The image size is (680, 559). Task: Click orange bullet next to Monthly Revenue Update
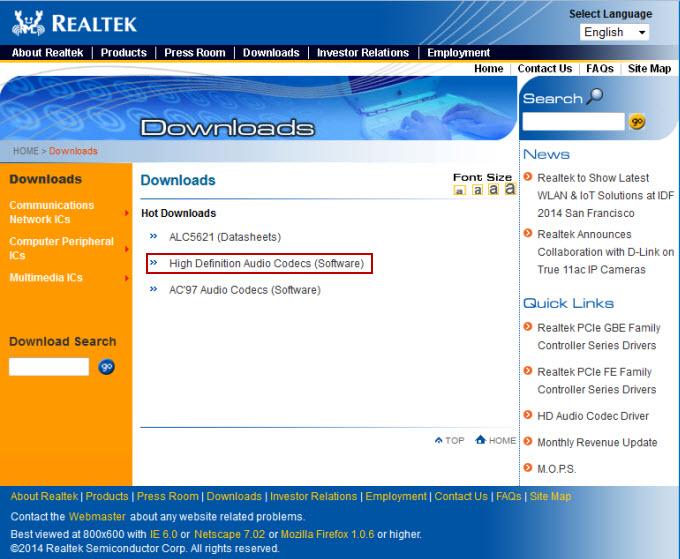528,441
